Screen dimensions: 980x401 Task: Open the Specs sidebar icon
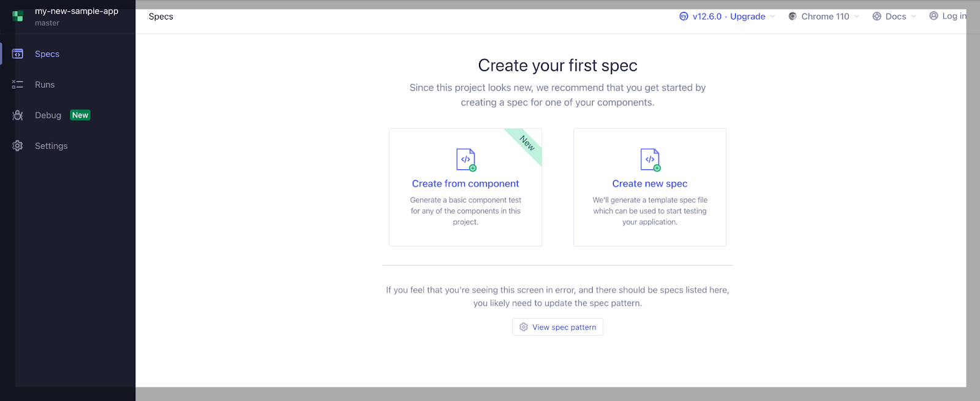(18, 54)
